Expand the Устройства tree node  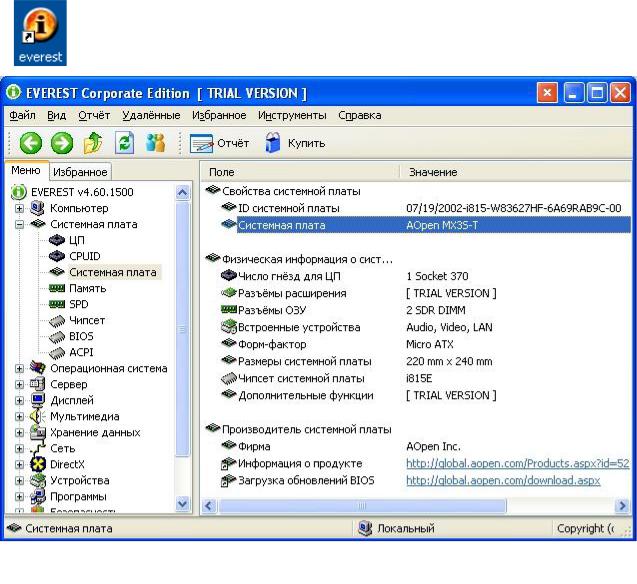pos(19,480)
